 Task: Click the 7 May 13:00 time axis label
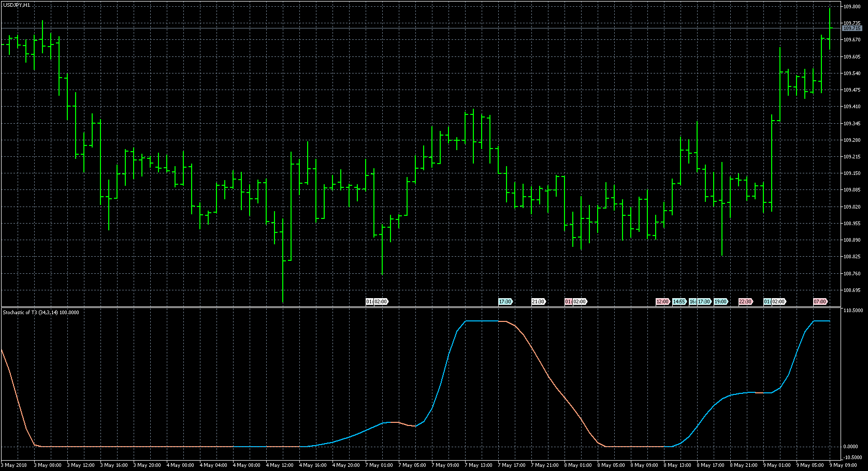click(479, 465)
